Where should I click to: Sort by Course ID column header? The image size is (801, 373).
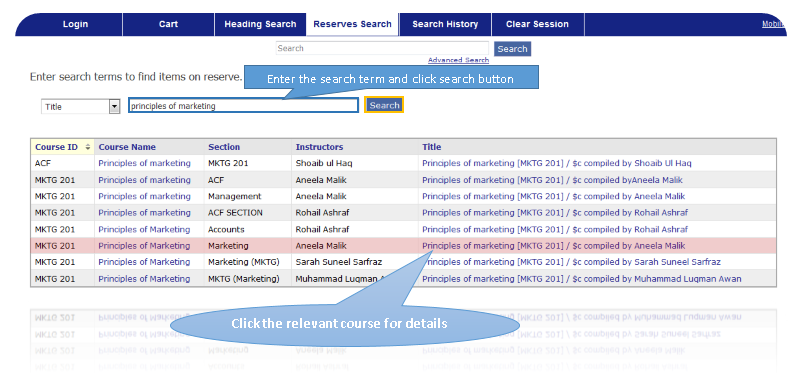(x=62, y=147)
